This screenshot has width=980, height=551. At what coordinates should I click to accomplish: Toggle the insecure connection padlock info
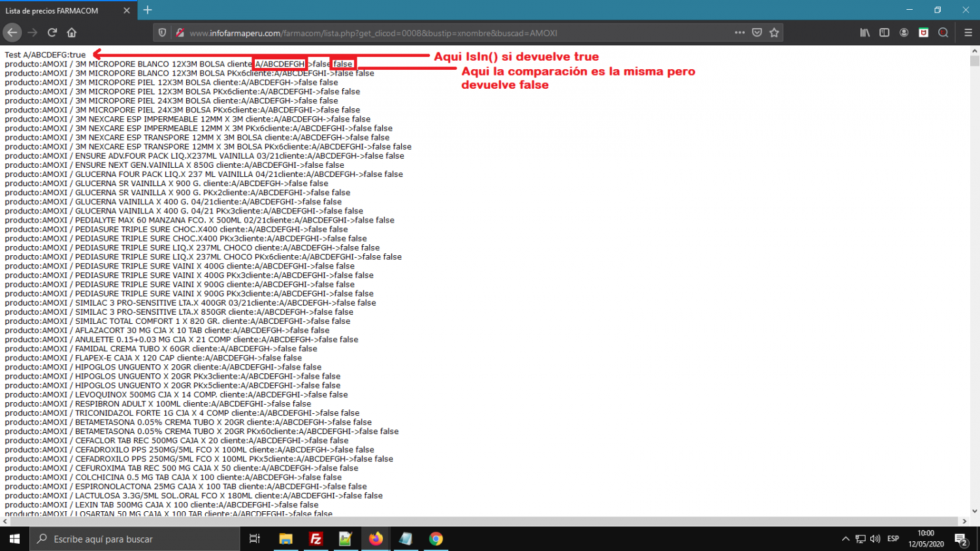pos(180,33)
